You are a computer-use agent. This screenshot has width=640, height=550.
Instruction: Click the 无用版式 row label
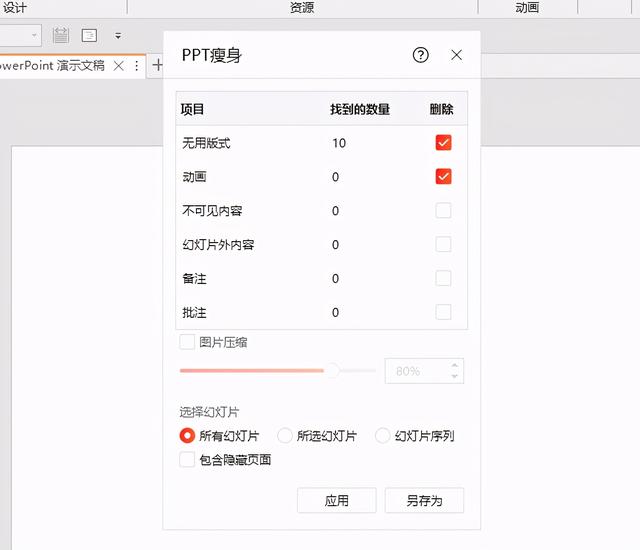coord(206,143)
